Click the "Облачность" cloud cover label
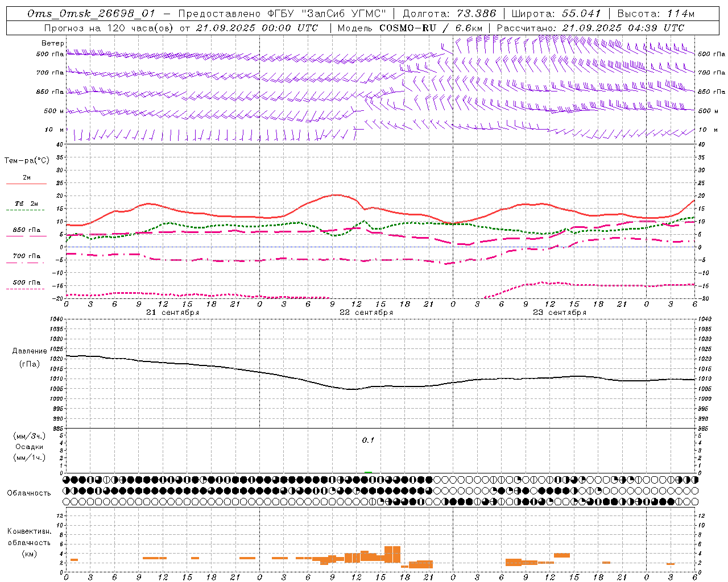 [28, 493]
